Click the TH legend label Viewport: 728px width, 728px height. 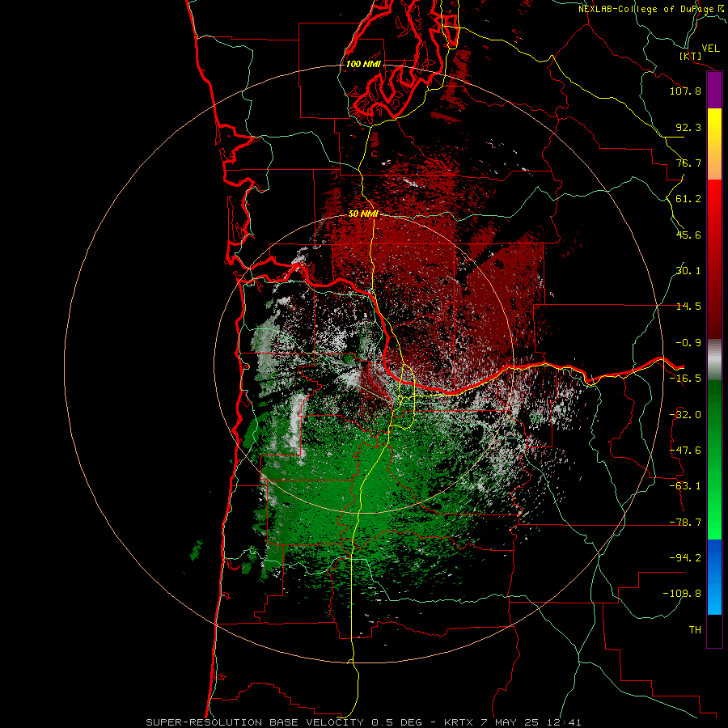coord(695,629)
